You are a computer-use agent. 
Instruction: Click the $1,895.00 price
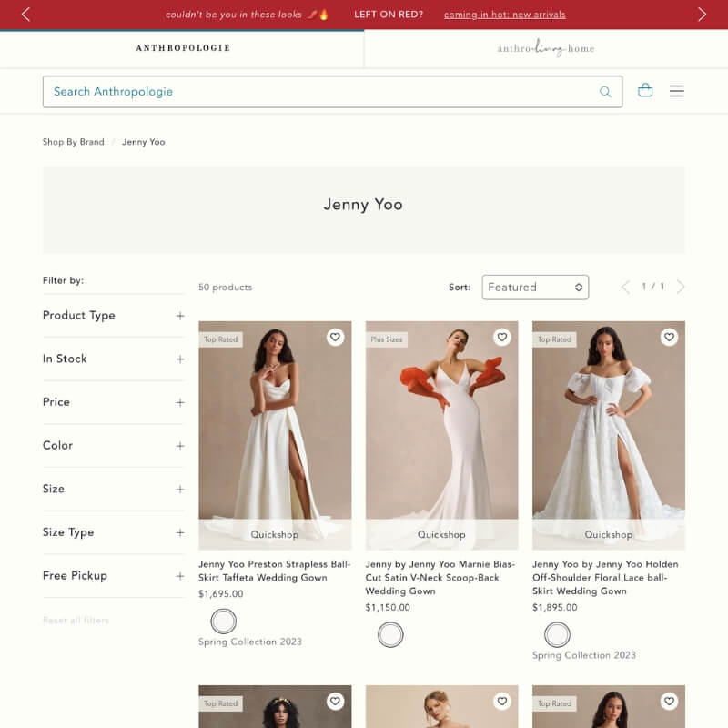pos(555,607)
